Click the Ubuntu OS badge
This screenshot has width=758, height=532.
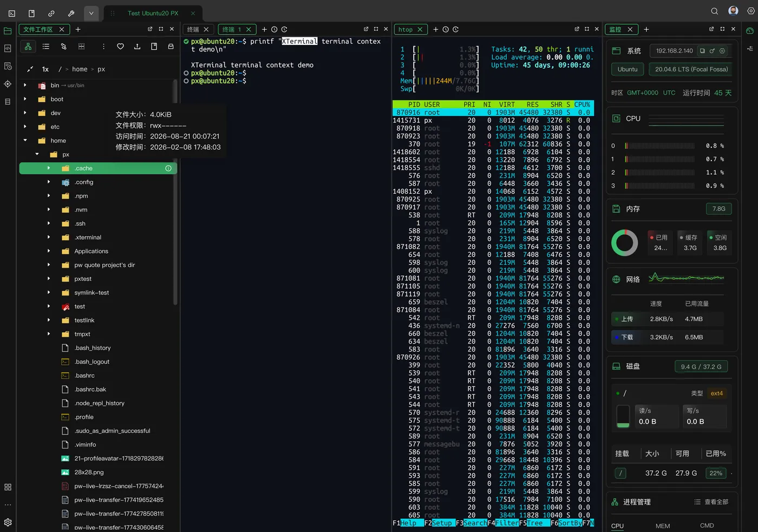[628, 69]
